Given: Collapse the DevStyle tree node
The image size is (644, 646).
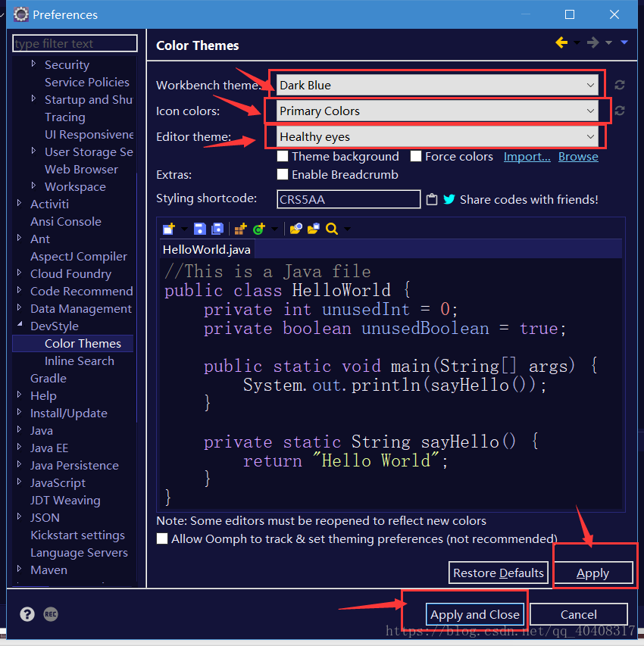Looking at the screenshot, I should (20, 325).
